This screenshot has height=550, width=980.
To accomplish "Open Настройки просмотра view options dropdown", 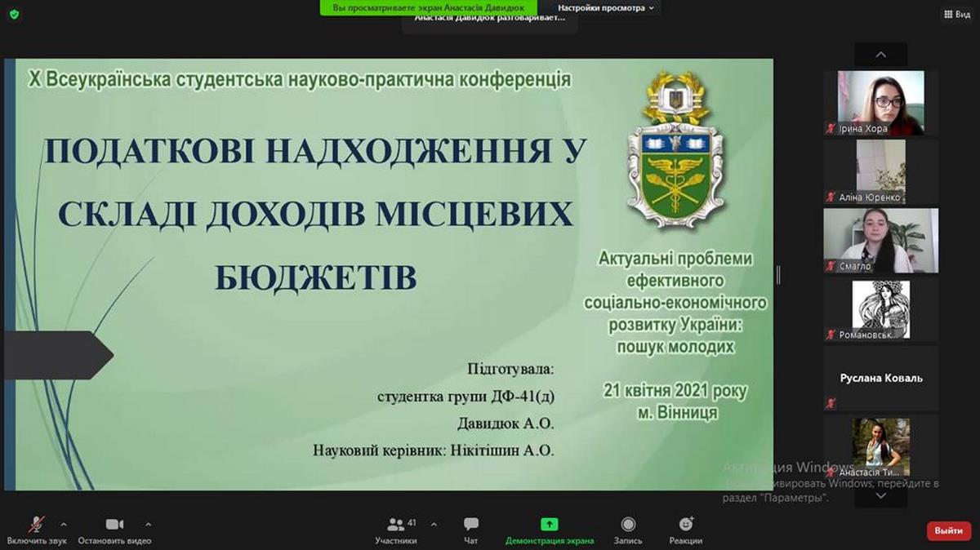I will [x=606, y=8].
